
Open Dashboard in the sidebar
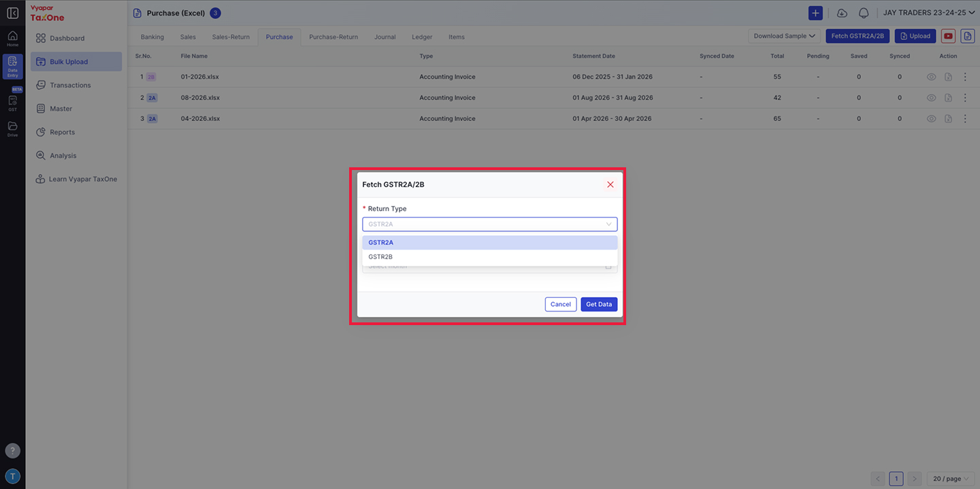[76, 38]
